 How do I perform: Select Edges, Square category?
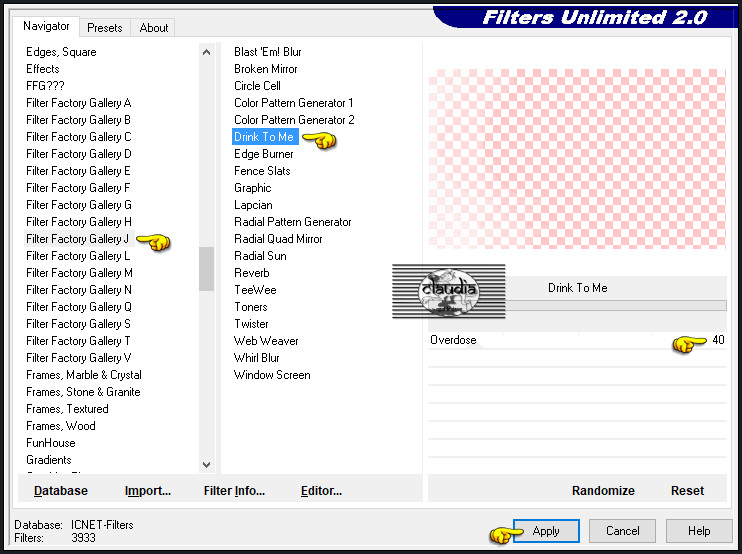click(x=61, y=52)
